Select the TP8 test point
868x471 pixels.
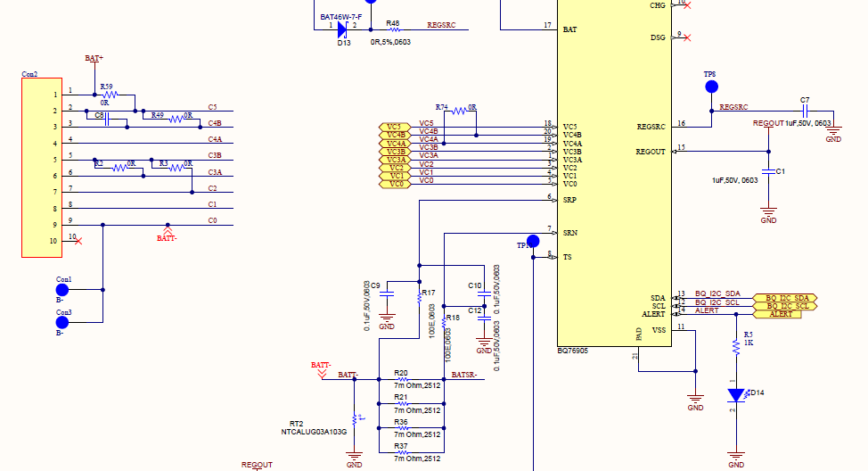point(711,87)
